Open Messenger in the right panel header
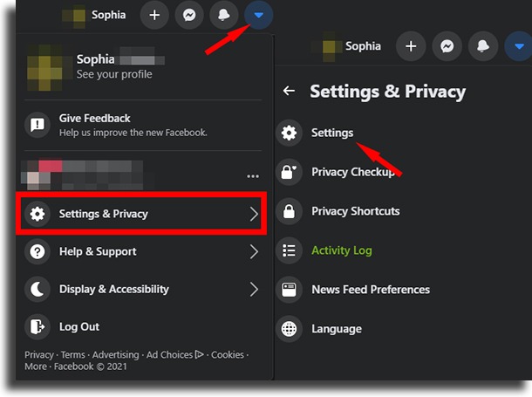This screenshot has width=532, height=397. 447,46
